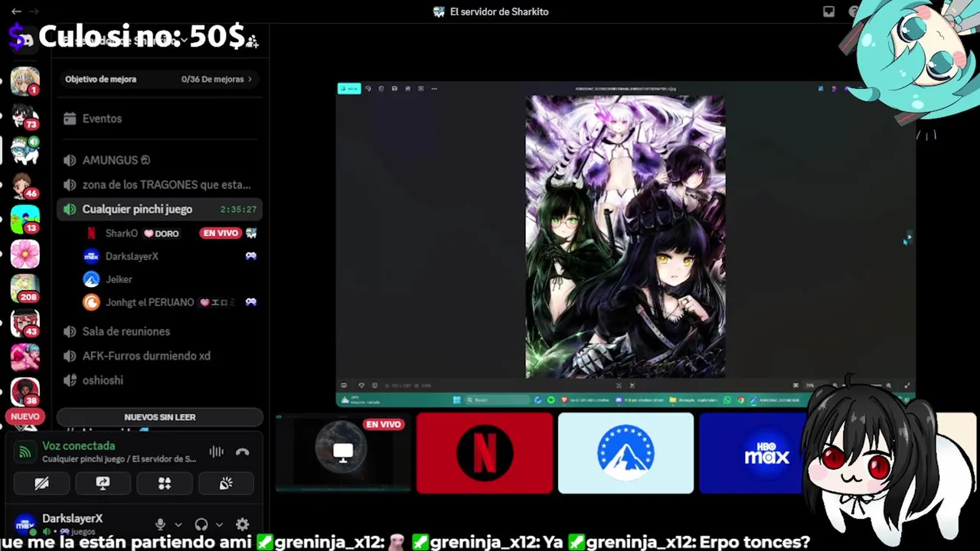
Task: Toggle the camera on/off button
Action: click(x=41, y=484)
